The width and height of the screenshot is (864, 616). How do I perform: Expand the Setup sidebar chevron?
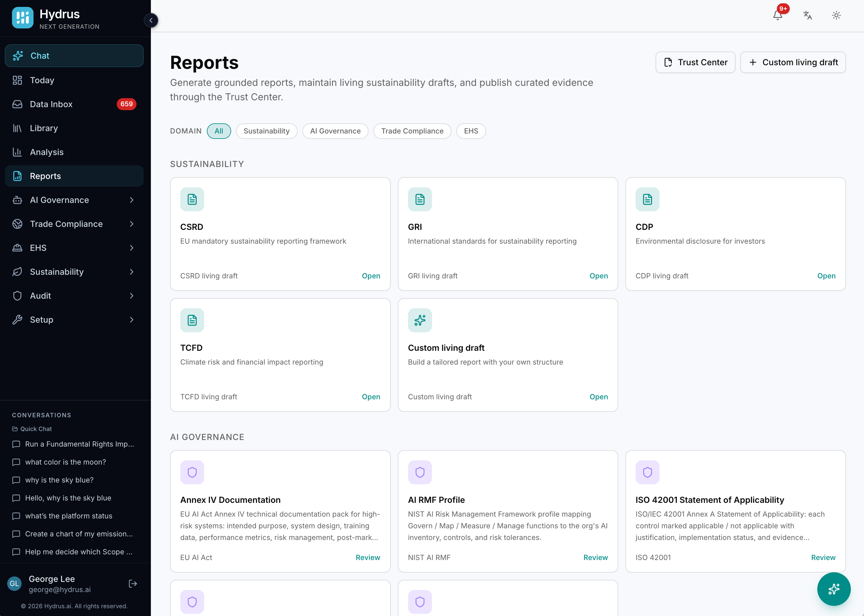132,319
